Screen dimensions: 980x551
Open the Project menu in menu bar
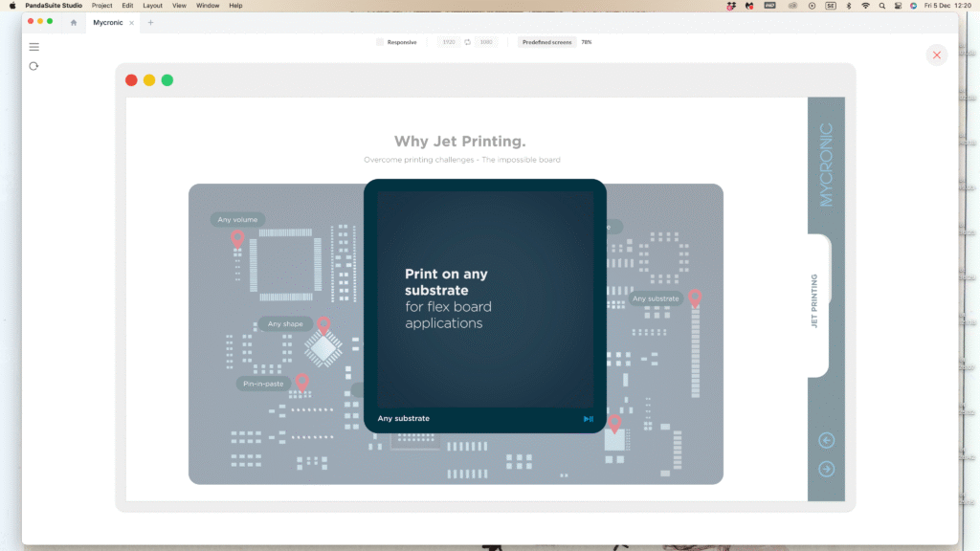click(101, 6)
